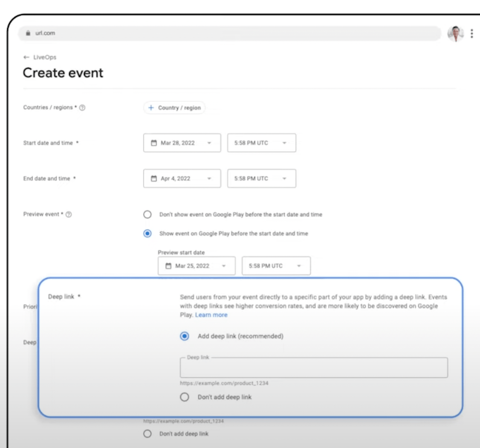Screen dimensions: 480x448
Task: Open the Learn more link
Action: 211,315
